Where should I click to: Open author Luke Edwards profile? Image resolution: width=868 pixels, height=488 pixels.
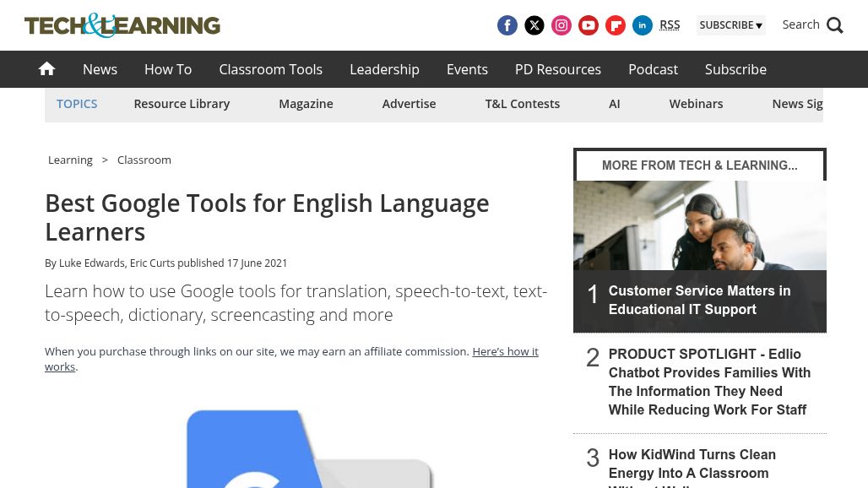[92, 263]
